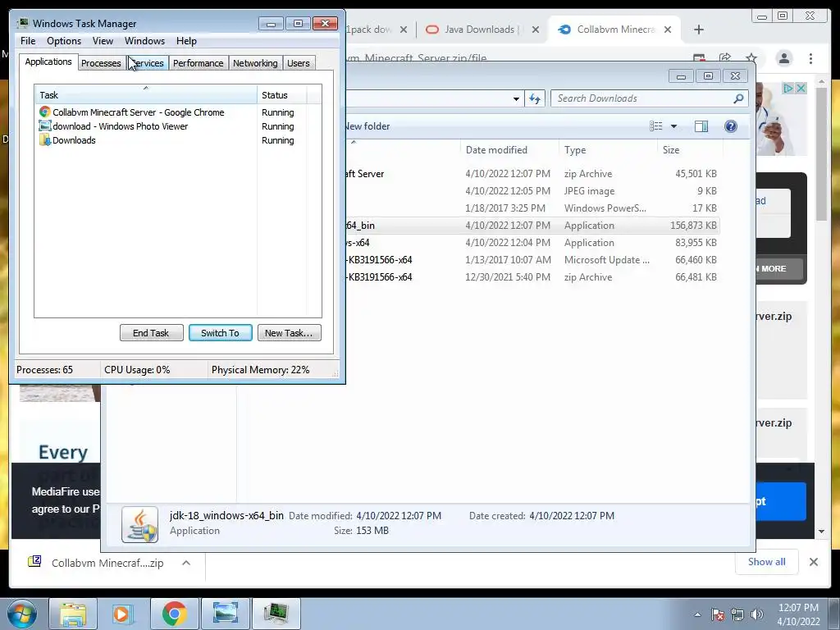
Task: Close the advertisement with X icon
Action: coord(801,89)
